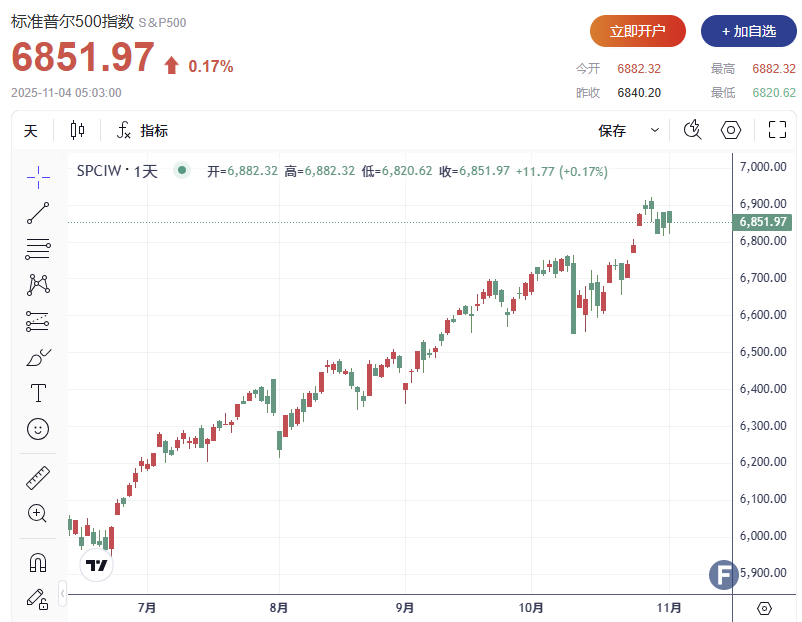The image size is (802, 622).
Task: Click the 7,000.00 price axis label
Action: [763, 167]
